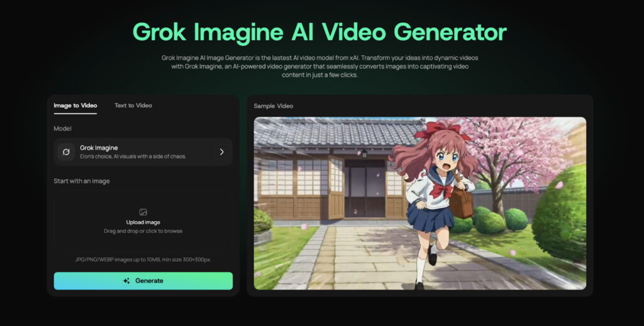Click the 'Upload image' label in the drop zone
The image size is (644, 326).
click(x=143, y=222)
